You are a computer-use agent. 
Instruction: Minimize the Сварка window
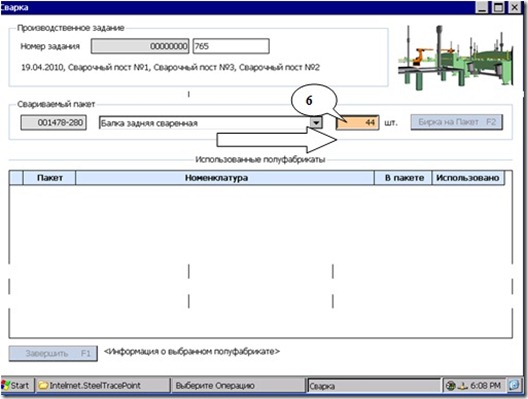pos(482,7)
